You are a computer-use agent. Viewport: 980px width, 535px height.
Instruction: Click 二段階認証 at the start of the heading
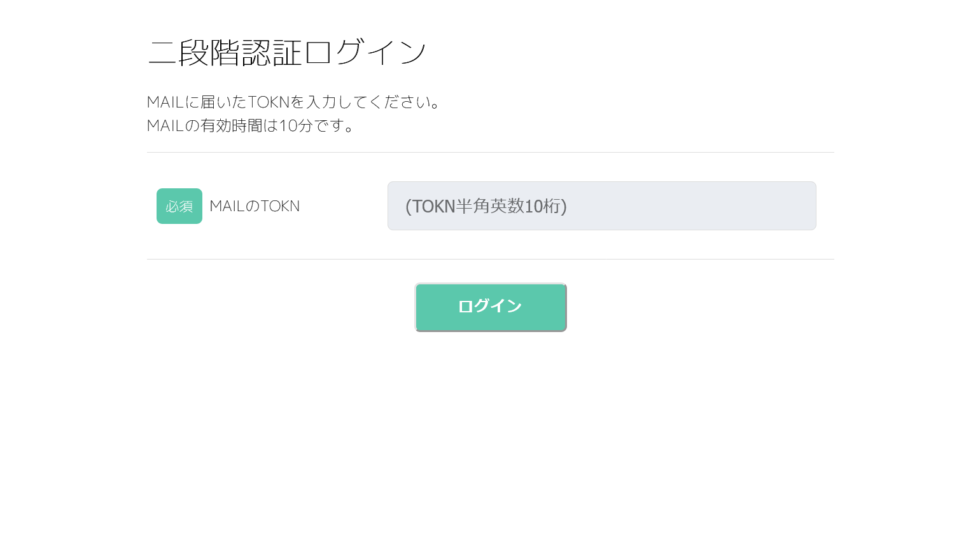pyautogui.click(x=225, y=52)
